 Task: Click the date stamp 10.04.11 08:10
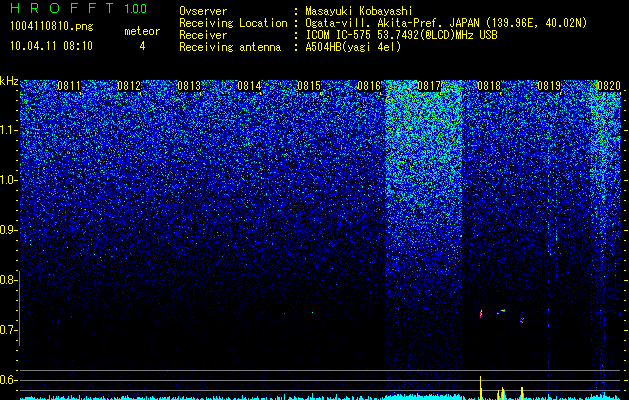coord(51,46)
